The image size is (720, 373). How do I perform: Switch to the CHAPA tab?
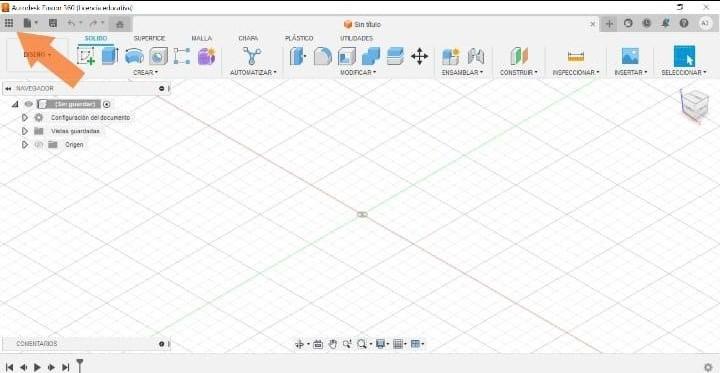pos(248,39)
